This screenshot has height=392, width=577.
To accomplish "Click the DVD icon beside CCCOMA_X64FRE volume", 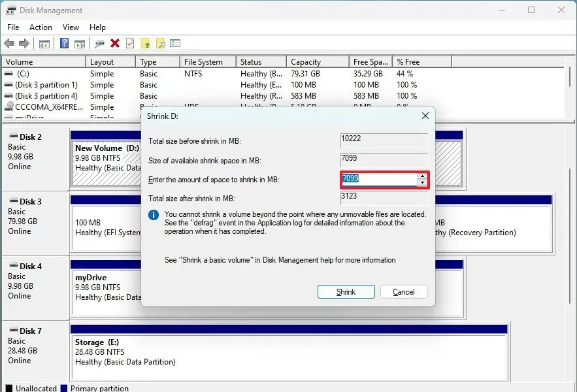I will click(x=9, y=106).
